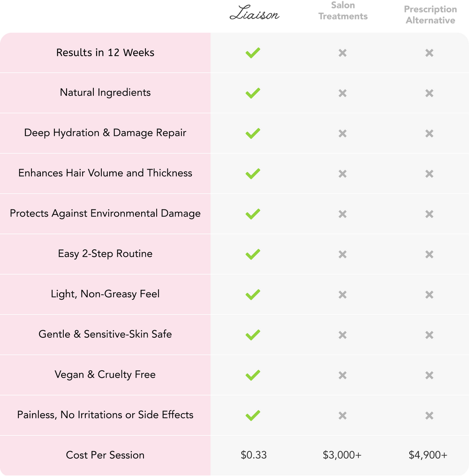469x476 pixels.
Task: Click the $0.33 price
Action: [x=254, y=455]
